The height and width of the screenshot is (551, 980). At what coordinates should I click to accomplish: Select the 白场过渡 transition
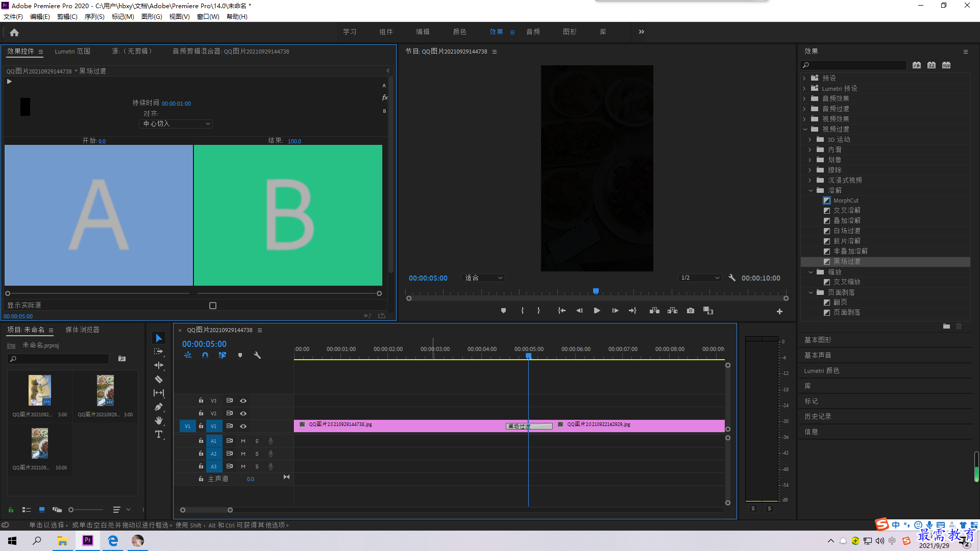(x=847, y=231)
